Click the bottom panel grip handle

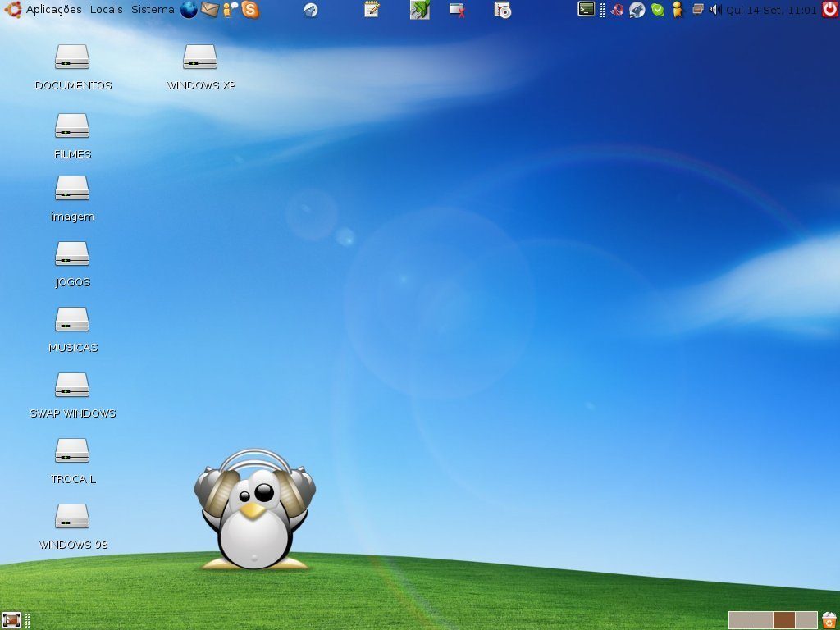click(27, 620)
